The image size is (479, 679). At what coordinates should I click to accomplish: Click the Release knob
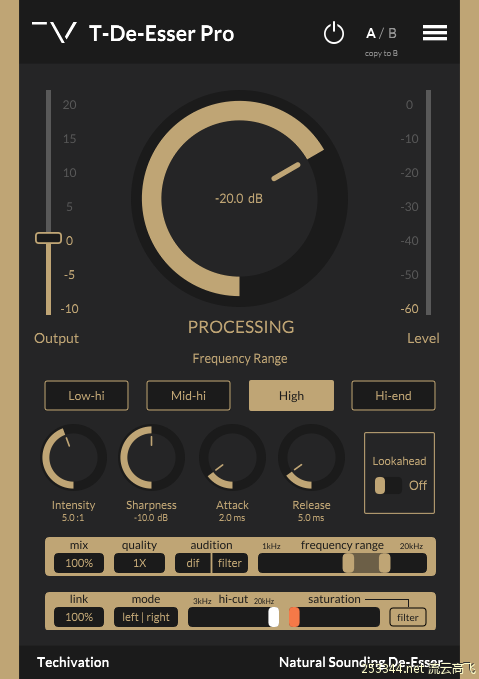311,458
